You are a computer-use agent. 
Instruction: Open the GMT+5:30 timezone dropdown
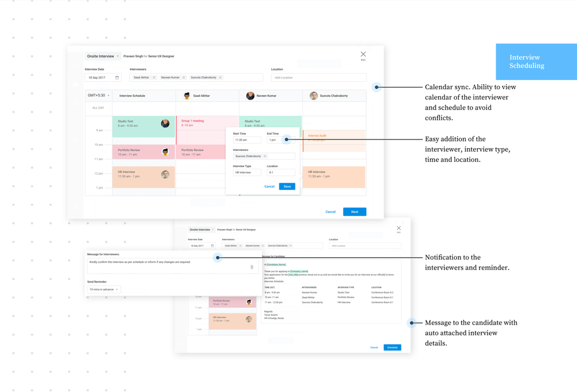coord(99,95)
